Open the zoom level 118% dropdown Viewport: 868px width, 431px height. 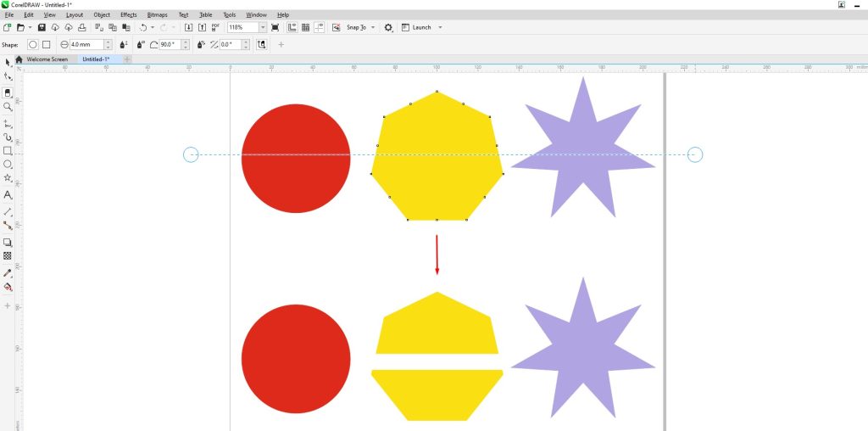(263, 28)
